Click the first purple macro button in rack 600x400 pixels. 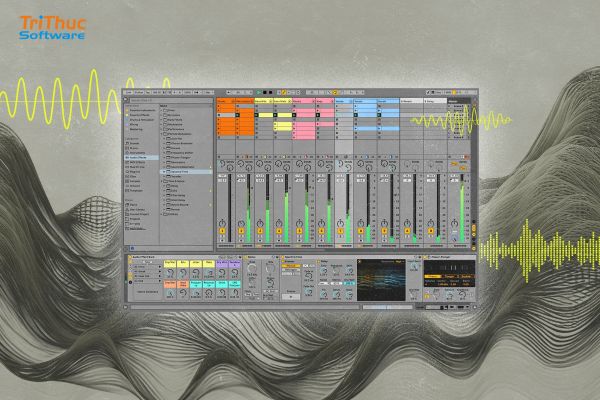tap(222, 264)
